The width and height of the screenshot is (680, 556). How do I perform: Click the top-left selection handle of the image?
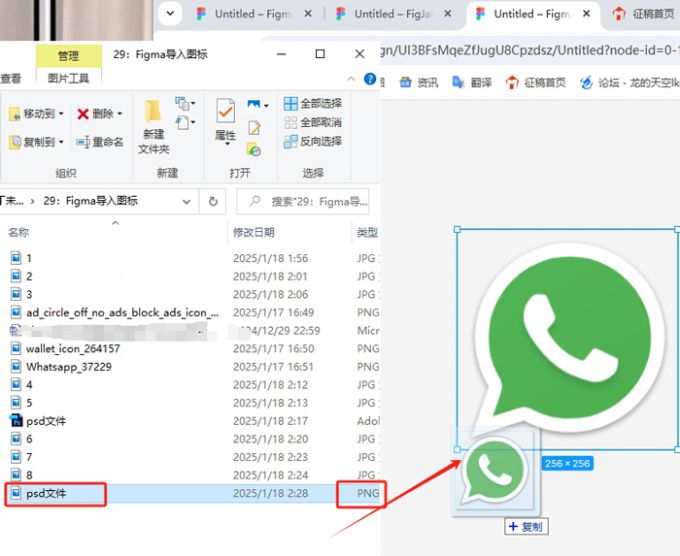457,229
